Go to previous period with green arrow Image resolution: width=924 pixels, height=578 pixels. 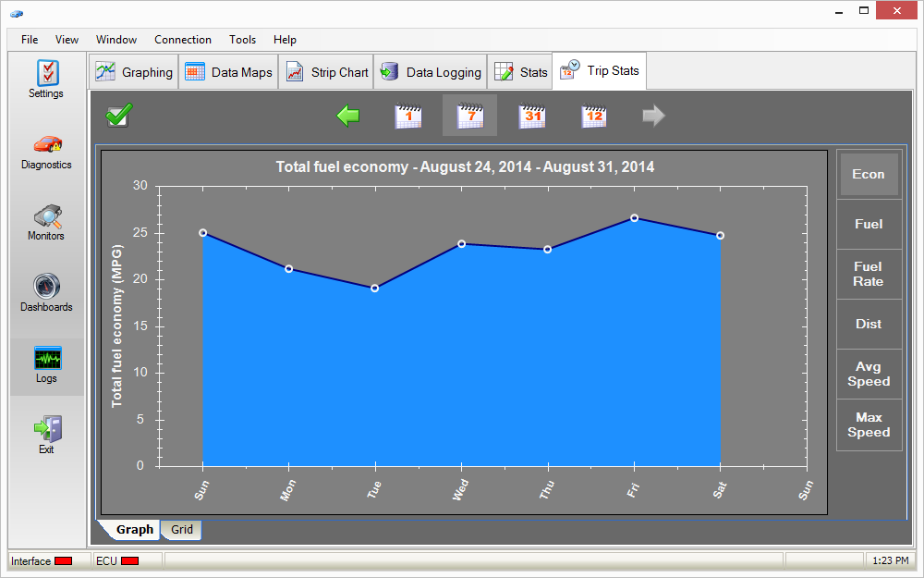click(x=348, y=116)
